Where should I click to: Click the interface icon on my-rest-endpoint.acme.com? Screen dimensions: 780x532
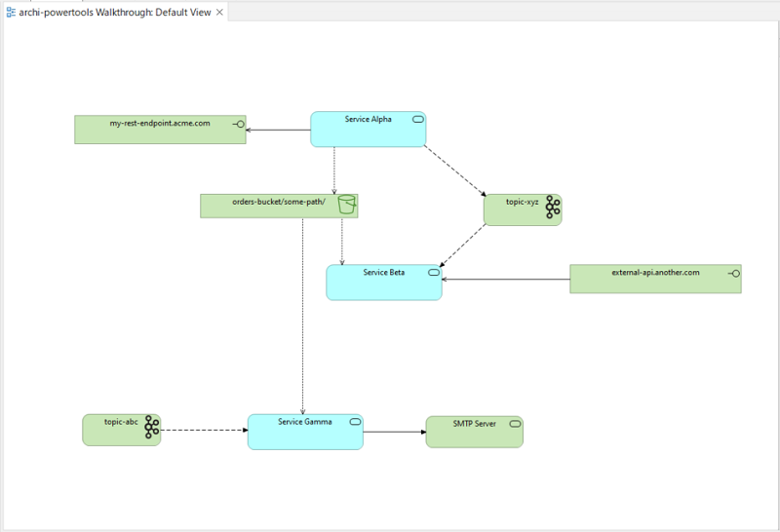tap(238, 125)
